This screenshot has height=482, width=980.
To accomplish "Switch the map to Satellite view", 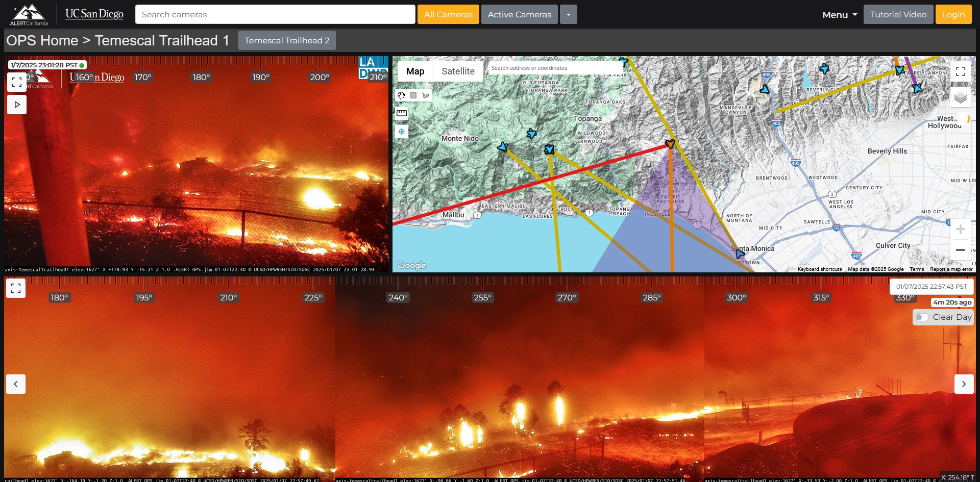I will pyautogui.click(x=458, y=71).
